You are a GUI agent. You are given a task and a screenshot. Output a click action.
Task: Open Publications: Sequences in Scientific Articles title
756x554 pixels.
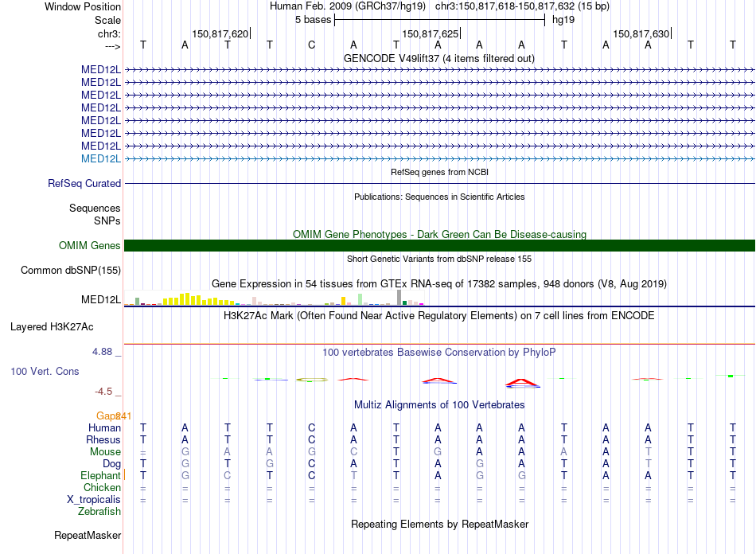pyautogui.click(x=439, y=197)
